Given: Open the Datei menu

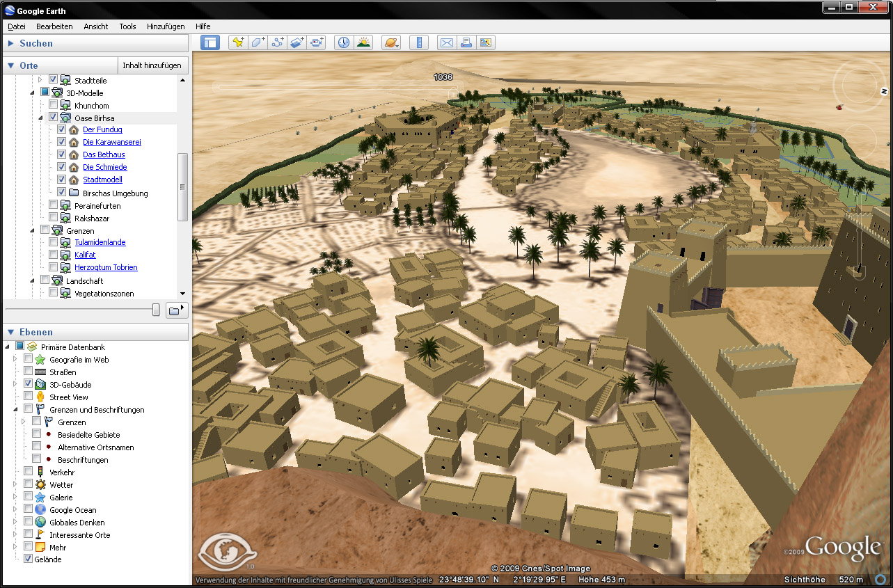Looking at the screenshot, I should [17, 26].
